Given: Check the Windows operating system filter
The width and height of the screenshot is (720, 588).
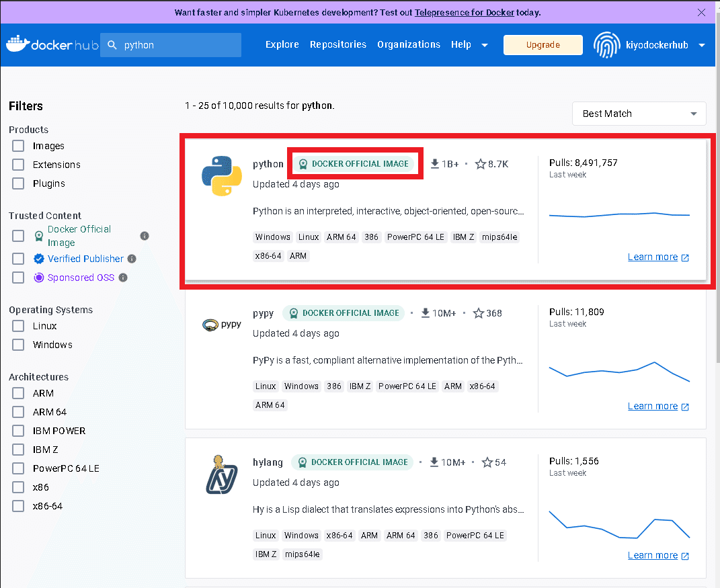Looking at the screenshot, I should coord(18,345).
